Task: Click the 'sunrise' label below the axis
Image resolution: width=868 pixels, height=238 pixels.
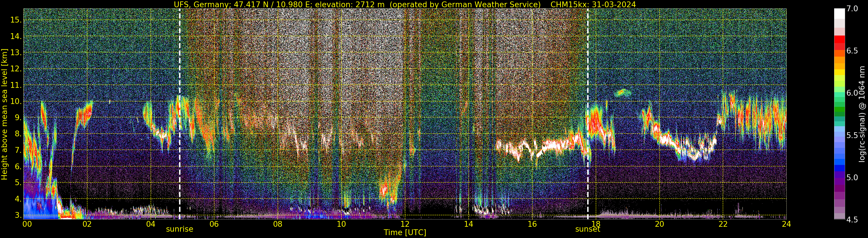Action: (180, 229)
